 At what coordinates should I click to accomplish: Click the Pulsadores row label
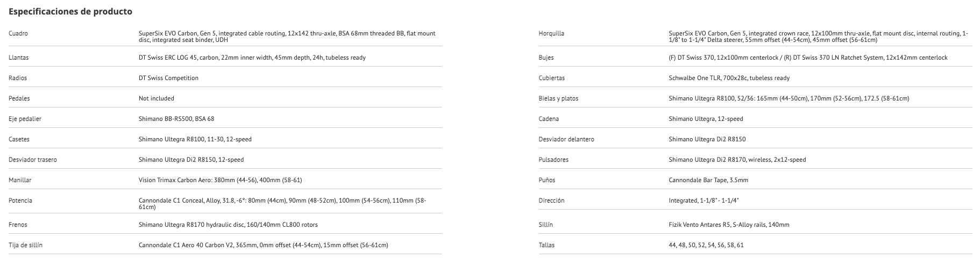[x=553, y=160]
